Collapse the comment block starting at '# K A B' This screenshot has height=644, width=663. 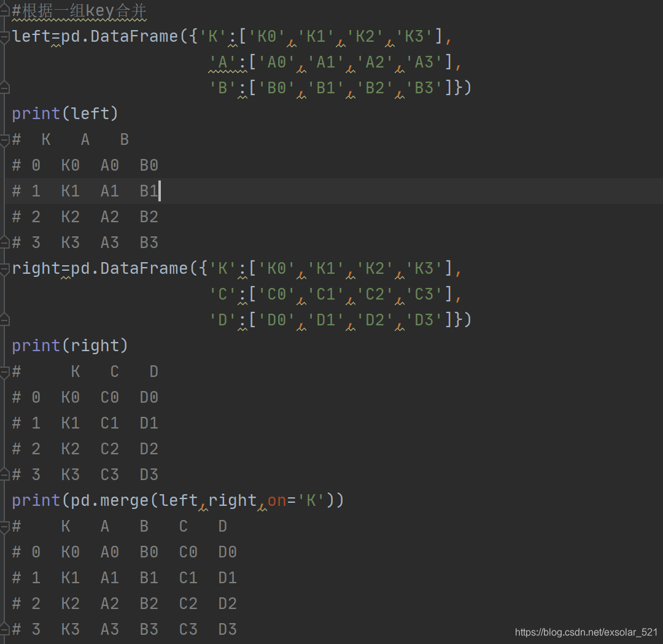tap(4, 140)
